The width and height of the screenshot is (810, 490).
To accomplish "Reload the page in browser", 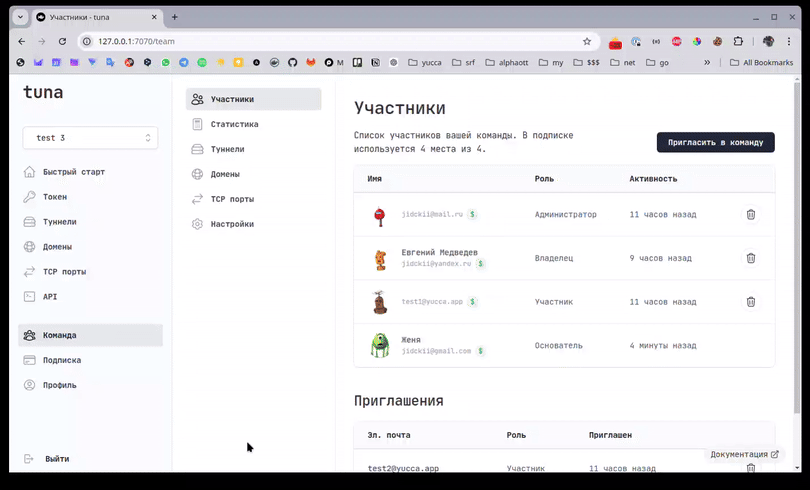I will (x=62, y=42).
